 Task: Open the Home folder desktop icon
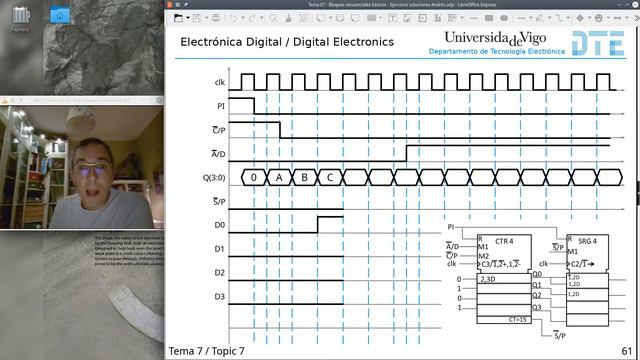60,18
